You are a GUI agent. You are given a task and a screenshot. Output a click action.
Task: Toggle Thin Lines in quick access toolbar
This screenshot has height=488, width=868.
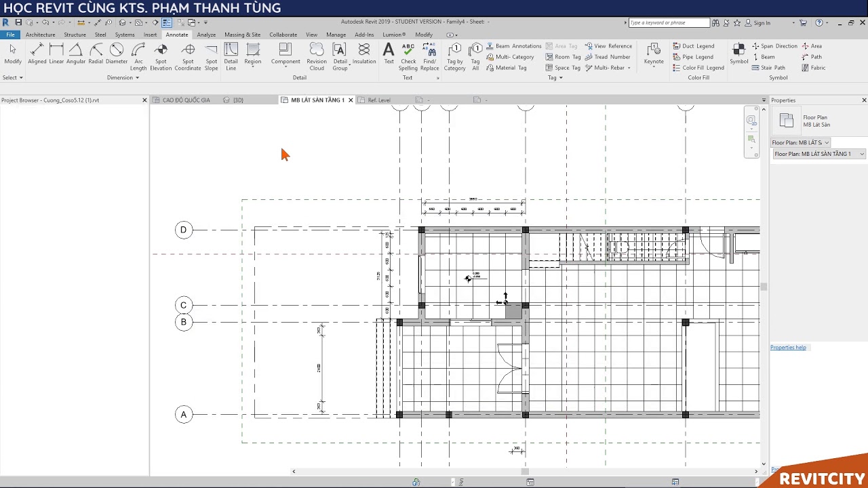pos(167,22)
